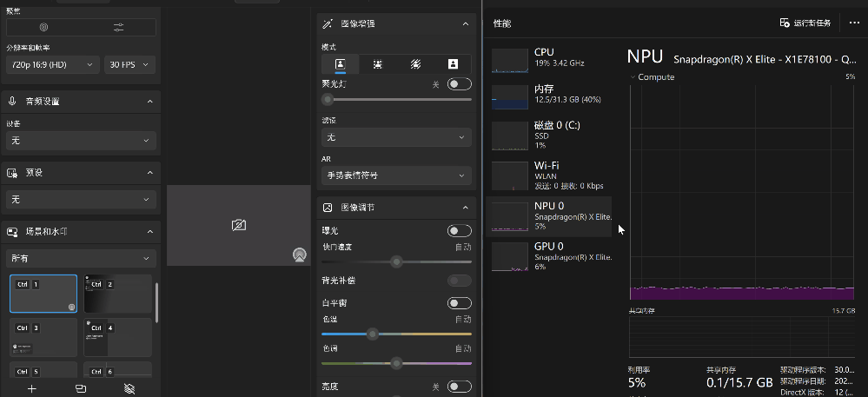
Task: Choose the third image enhancement mode icon
Action: 415,64
